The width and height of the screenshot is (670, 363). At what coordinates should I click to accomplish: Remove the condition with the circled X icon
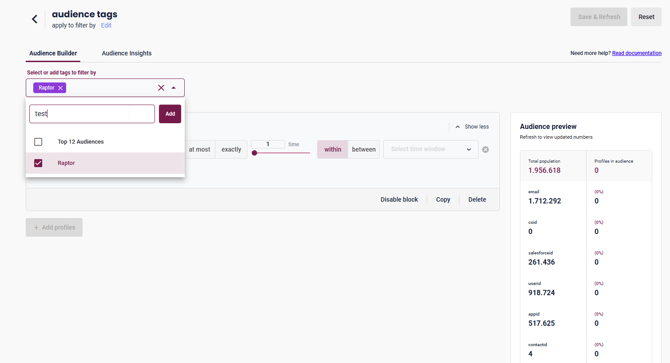[x=485, y=149]
